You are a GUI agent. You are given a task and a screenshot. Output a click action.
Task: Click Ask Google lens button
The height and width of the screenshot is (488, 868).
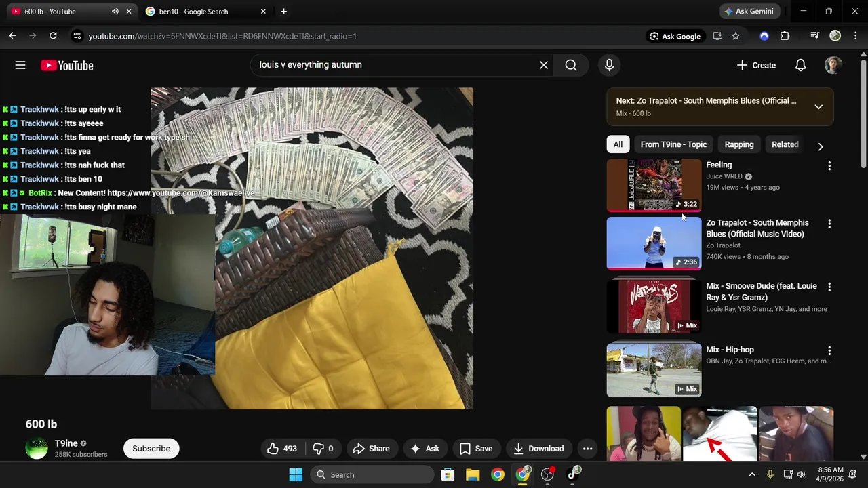pos(675,36)
